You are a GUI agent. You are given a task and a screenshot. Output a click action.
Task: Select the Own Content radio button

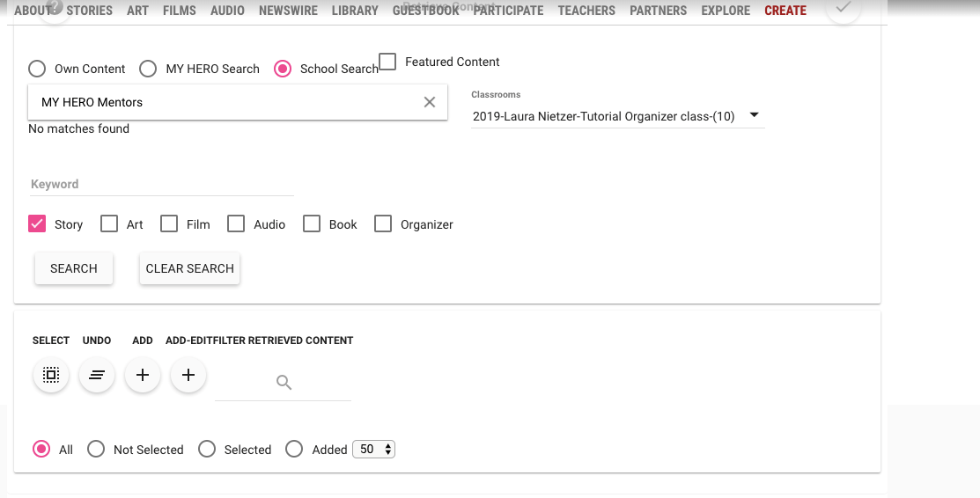pyautogui.click(x=37, y=69)
